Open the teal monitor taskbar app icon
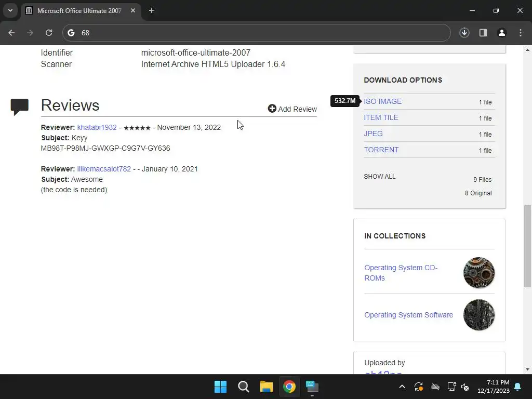This screenshot has width=532, height=399. pyautogui.click(x=312, y=387)
